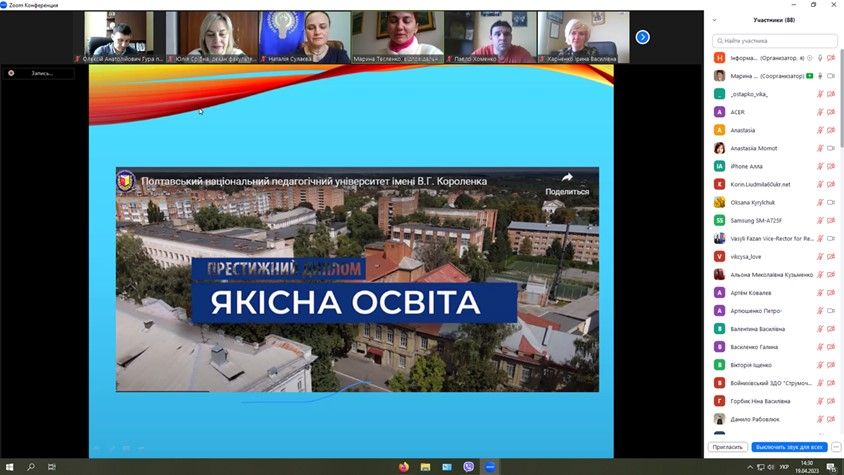Open Viber from the taskbar
Image resolution: width=844 pixels, height=475 pixels.
(x=468, y=467)
